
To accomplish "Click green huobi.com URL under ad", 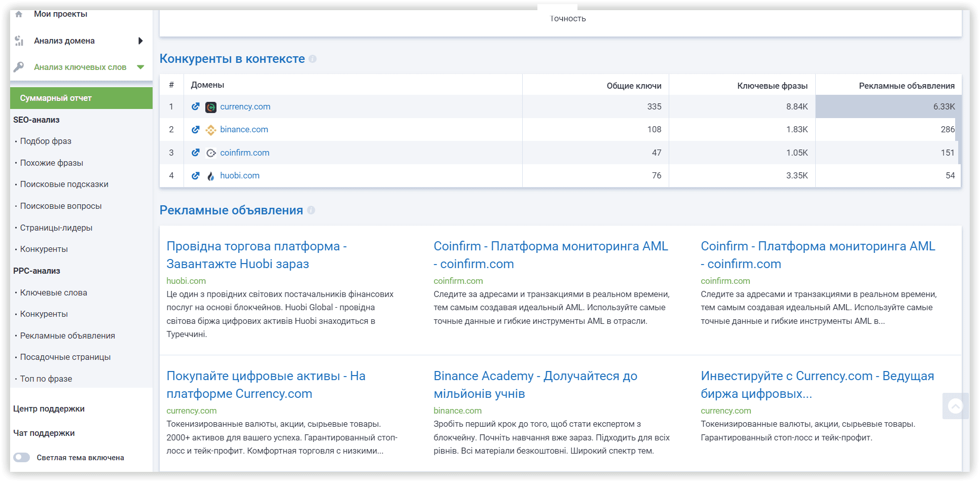I will coord(186,281).
